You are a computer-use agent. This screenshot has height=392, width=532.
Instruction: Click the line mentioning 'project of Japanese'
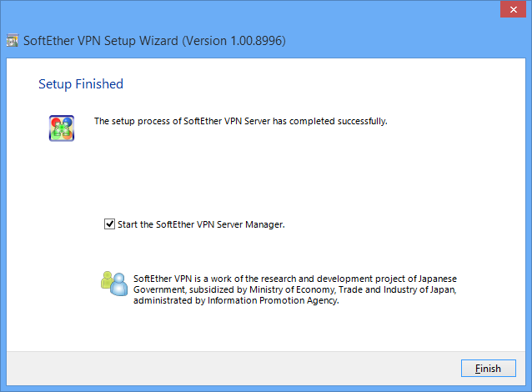coord(295,279)
